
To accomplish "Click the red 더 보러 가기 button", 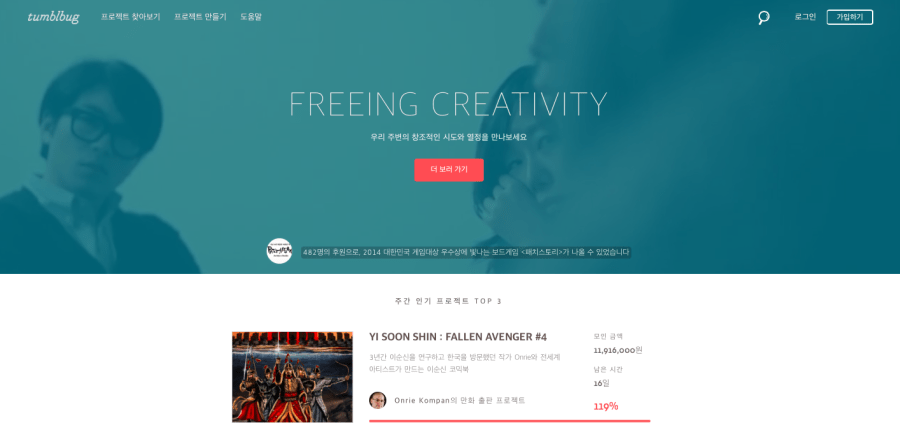I will click(449, 170).
